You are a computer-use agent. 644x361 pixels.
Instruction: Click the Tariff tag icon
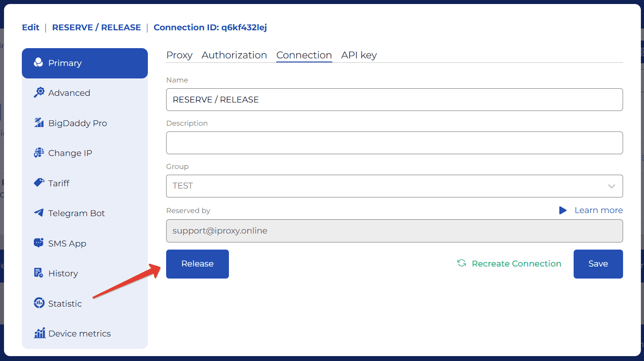(x=39, y=183)
